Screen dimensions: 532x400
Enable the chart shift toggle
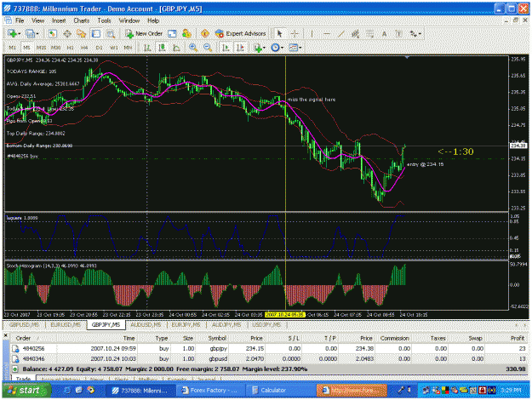(240, 48)
